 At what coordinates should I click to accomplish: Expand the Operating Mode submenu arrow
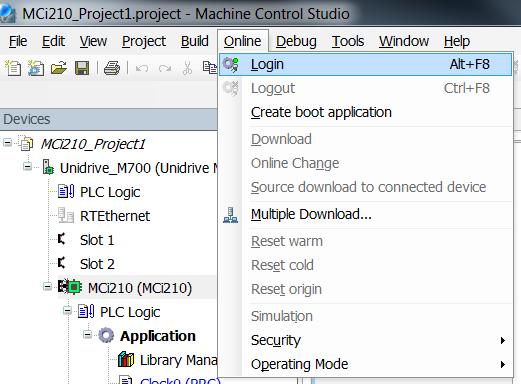click(x=503, y=364)
